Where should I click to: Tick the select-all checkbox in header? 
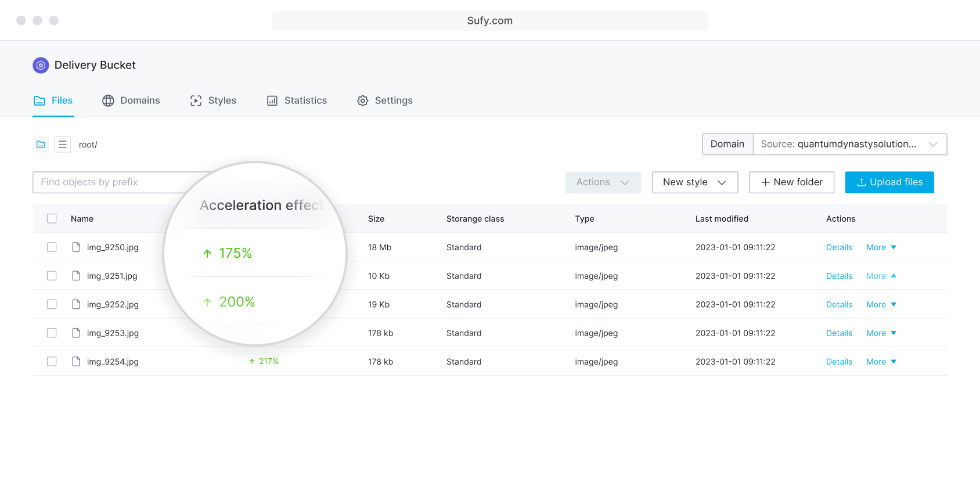coord(52,218)
